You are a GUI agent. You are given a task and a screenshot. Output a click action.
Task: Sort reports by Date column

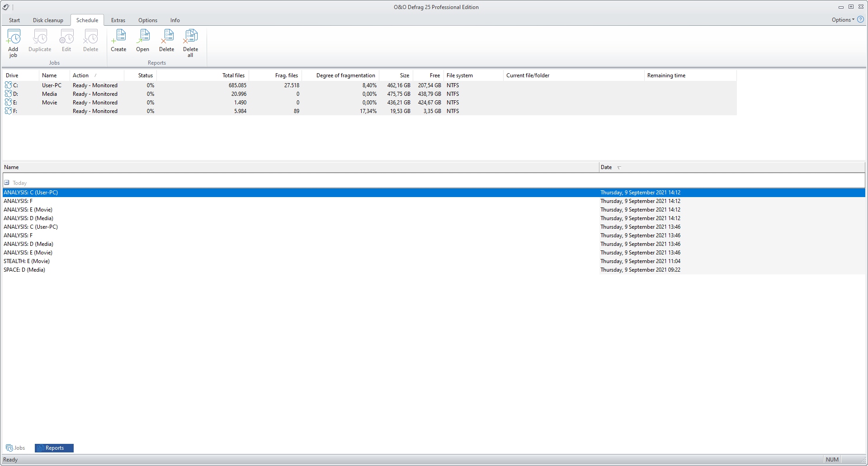[x=732, y=167]
